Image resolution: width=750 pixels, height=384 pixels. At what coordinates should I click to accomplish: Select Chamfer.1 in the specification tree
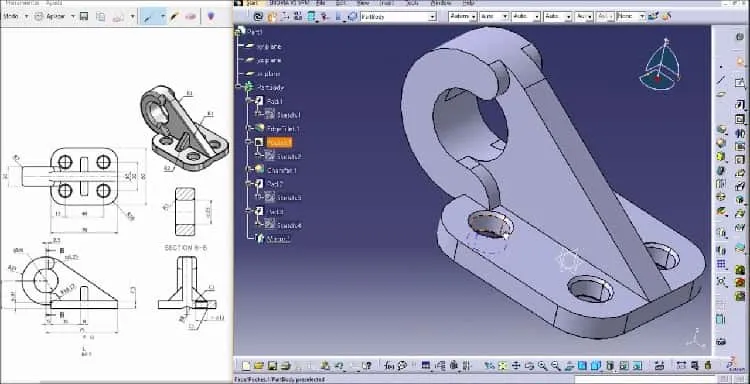pos(282,170)
